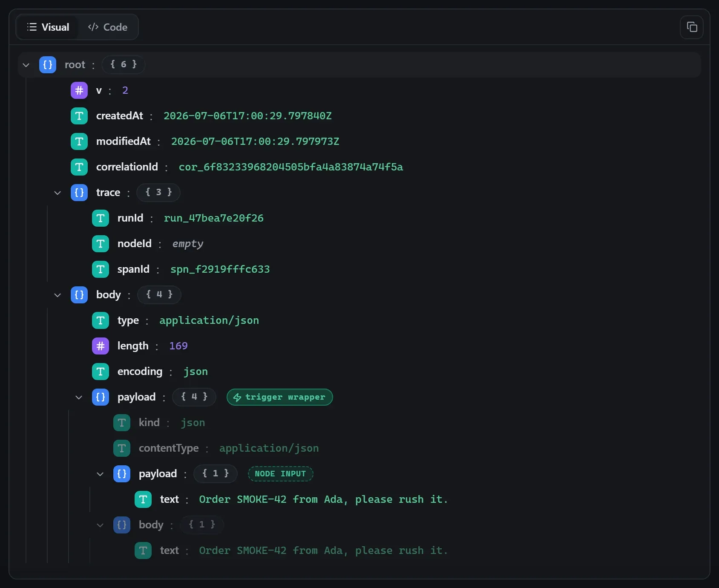719x588 pixels.
Task: Click the dimmed Order SMOKE-42 text value
Action: 324,551
